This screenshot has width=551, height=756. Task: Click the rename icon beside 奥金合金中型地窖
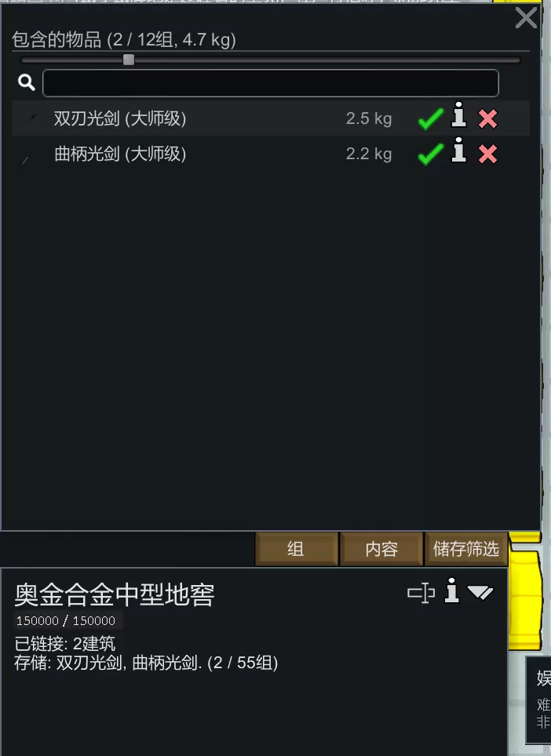(x=421, y=593)
